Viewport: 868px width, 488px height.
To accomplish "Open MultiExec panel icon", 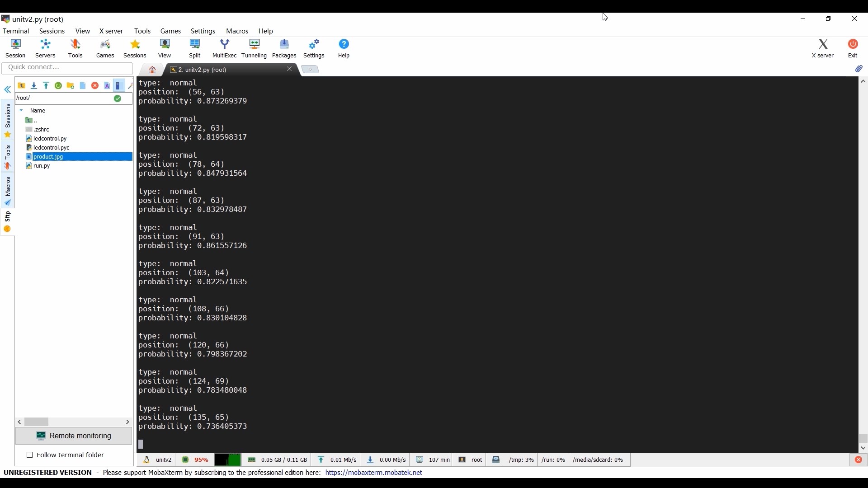I will [224, 47].
